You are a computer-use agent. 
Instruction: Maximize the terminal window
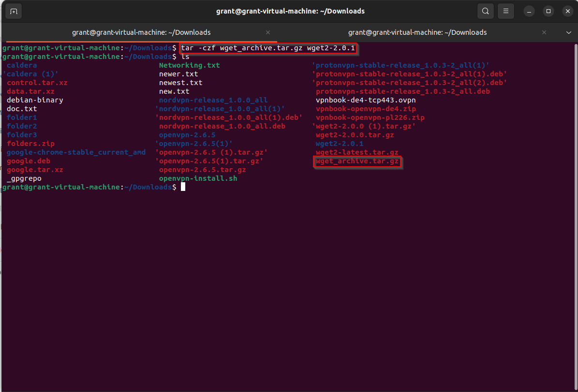[x=548, y=11]
